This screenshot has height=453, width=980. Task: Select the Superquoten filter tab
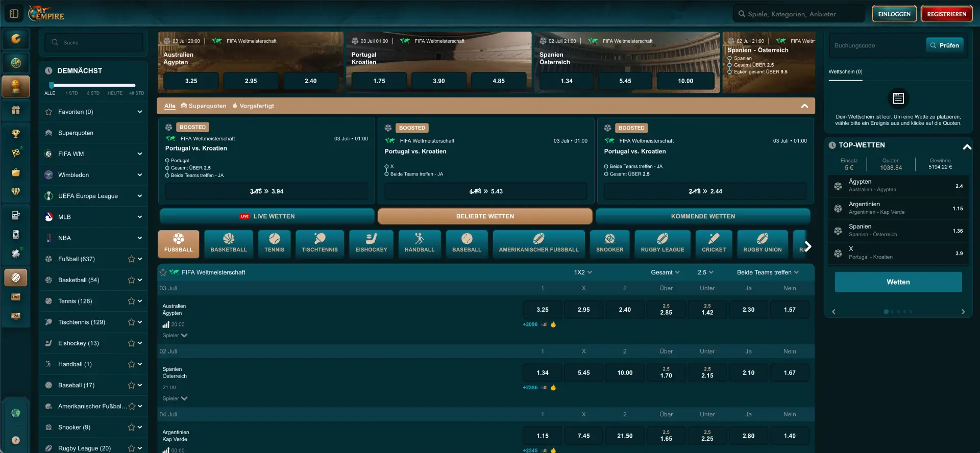(x=204, y=106)
